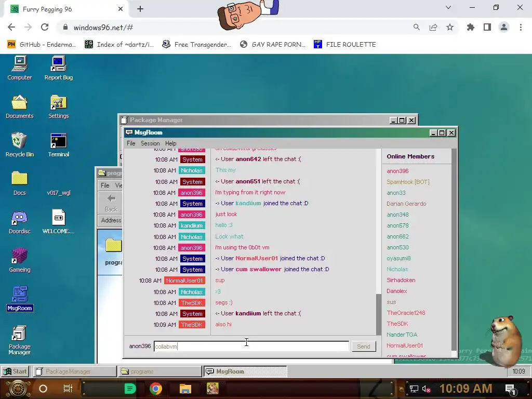Open the folder icon inside programs window
Image resolution: width=532 pixels, height=399 pixels.
coord(114,245)
